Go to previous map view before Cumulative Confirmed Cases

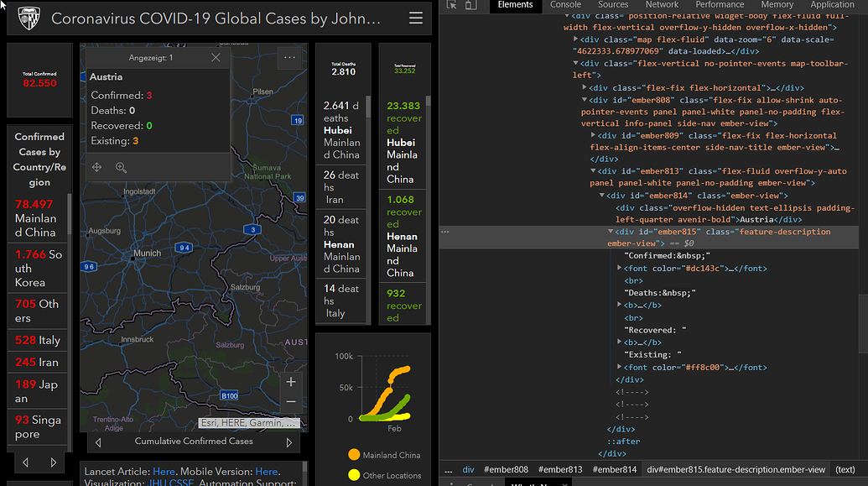tap(98, 442)
